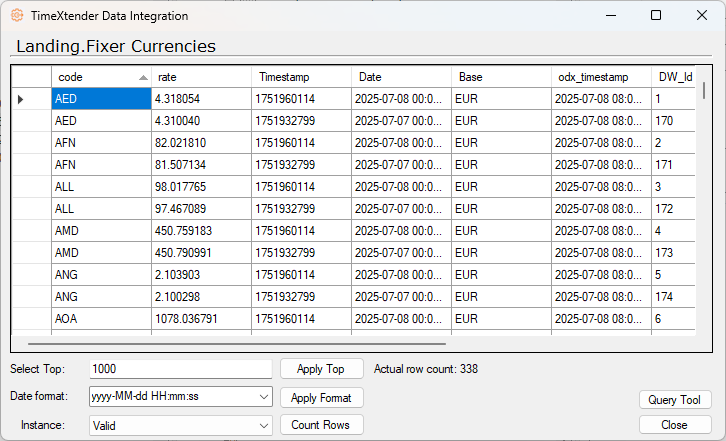Click the odx_timestamp column header

click(601, 77)
